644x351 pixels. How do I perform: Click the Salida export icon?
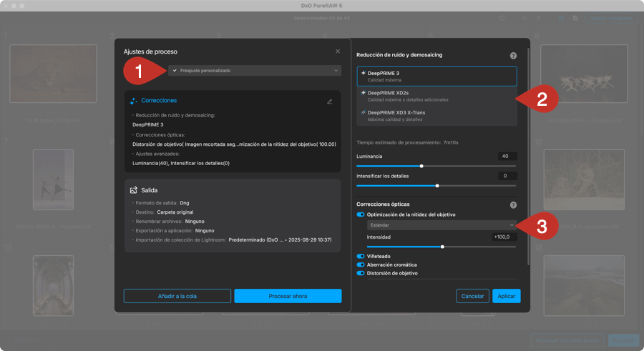click(x=134, y=190)
